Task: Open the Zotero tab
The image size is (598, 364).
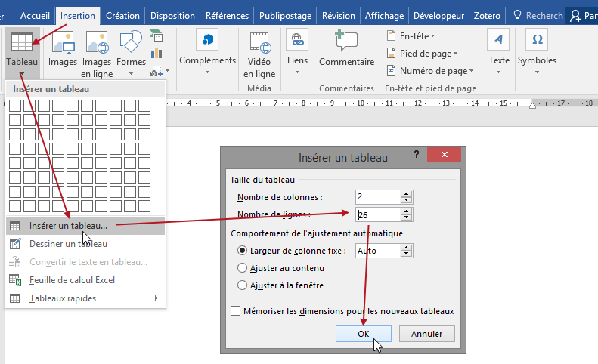Action: coord(487,16)
